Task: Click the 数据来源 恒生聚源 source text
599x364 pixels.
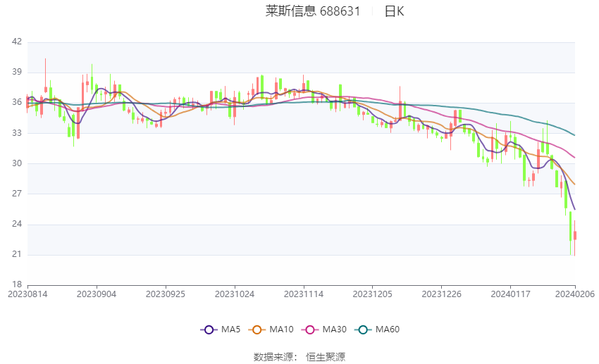Action: coord(299,357)
